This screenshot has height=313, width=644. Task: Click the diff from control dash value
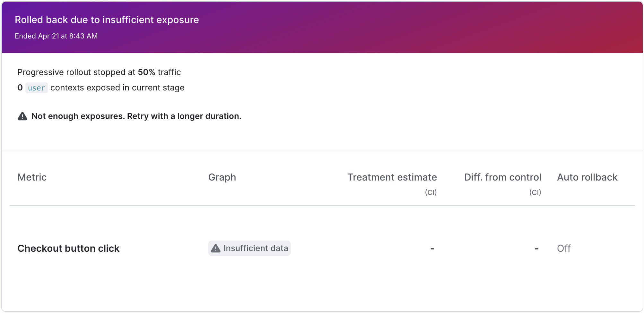pos(536,249)
